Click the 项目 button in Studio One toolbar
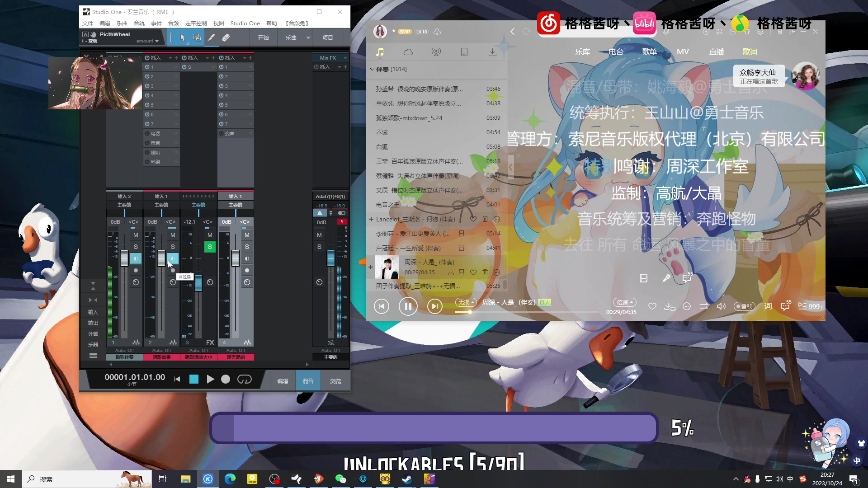 (x=328, y=38)
